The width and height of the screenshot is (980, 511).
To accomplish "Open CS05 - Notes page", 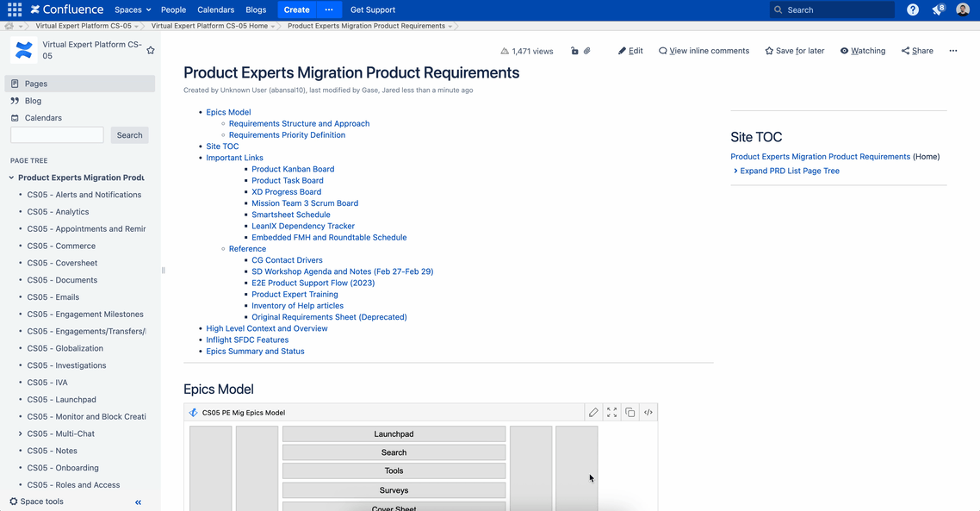I will click(x=52, y=451).
